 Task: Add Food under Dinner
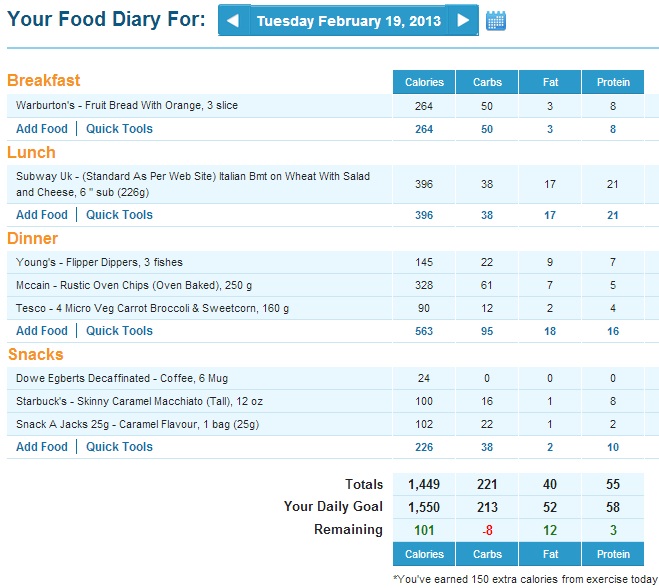click(42, 331)
